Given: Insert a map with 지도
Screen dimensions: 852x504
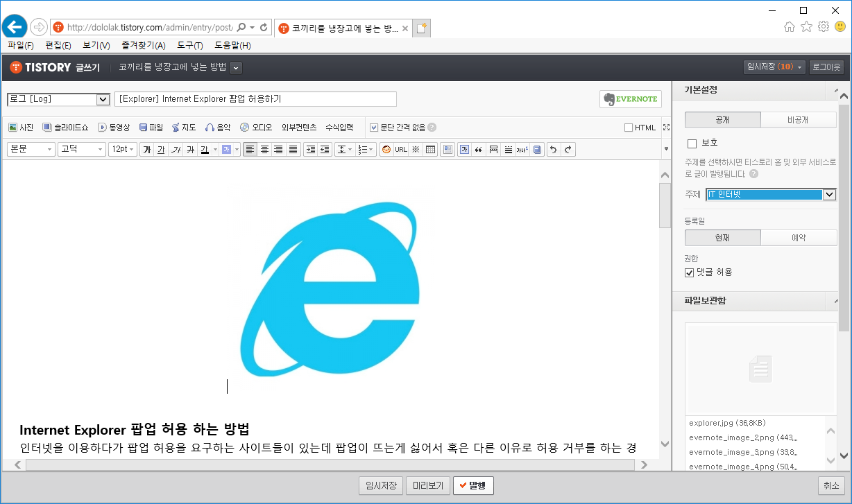Looking at the screenshot, I should (x=184, y=128).
